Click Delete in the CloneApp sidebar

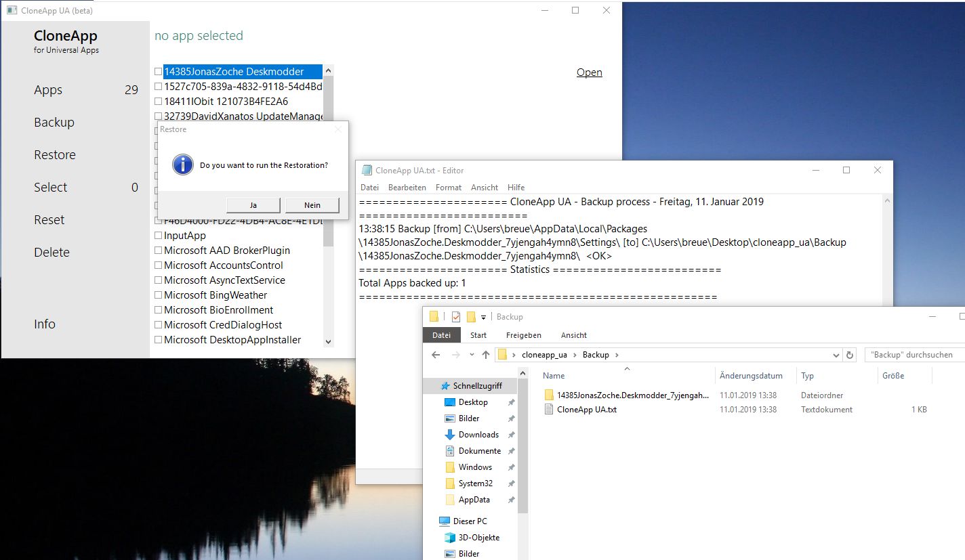click(x=52, y=253)
